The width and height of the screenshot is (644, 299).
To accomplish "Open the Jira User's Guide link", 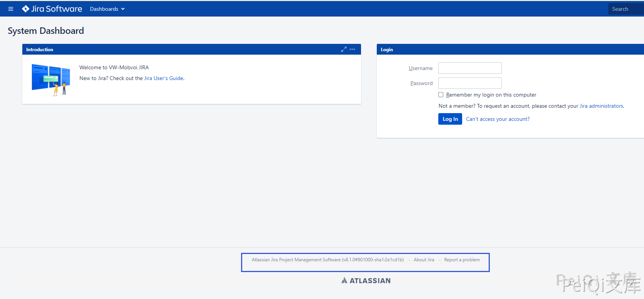I will [164, 78].
